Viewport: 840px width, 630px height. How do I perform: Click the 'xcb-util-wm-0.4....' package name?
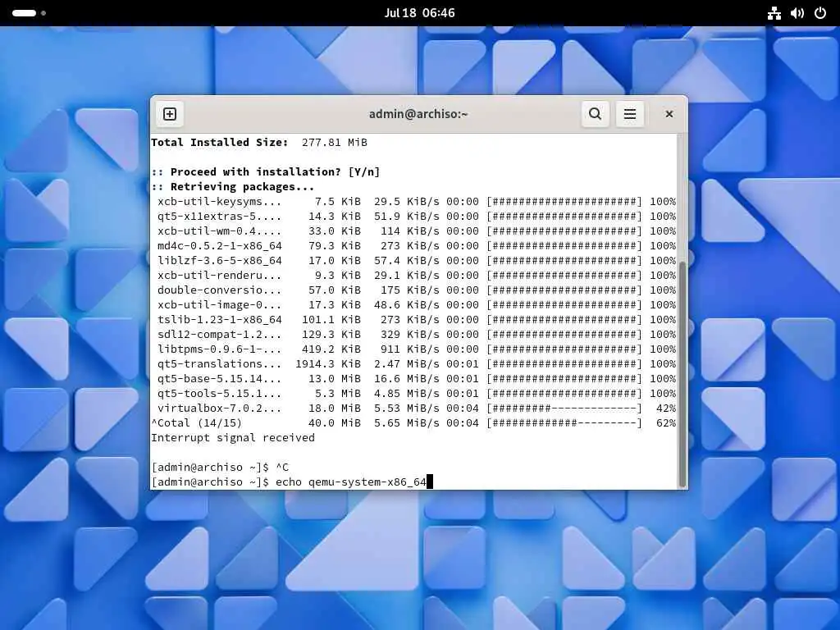tap(219, 231)
